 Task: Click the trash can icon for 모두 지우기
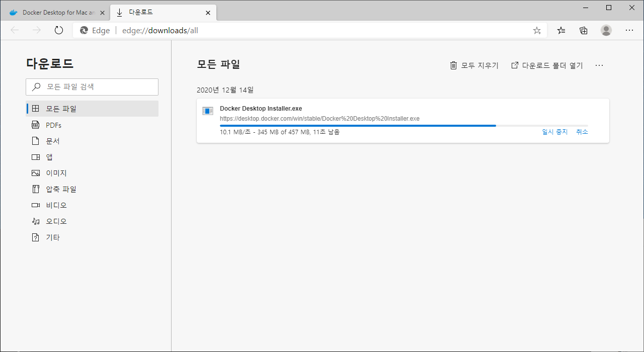(x=453, y=65)
